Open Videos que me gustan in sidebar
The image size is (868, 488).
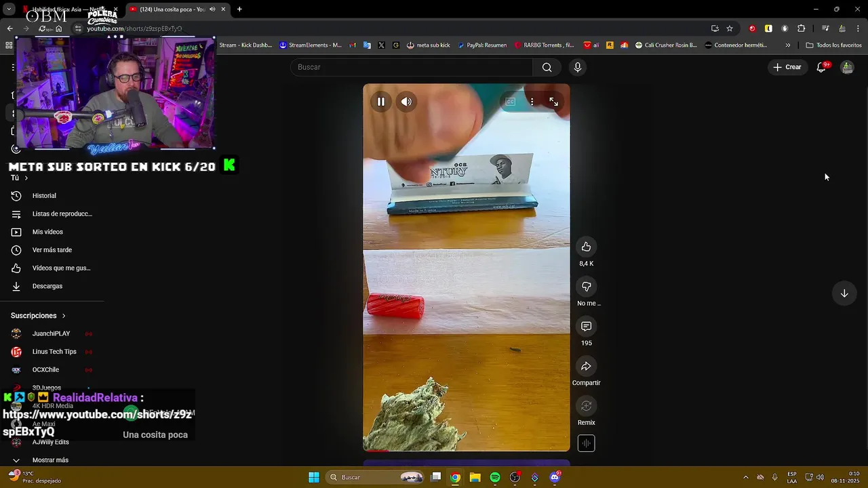61,268
